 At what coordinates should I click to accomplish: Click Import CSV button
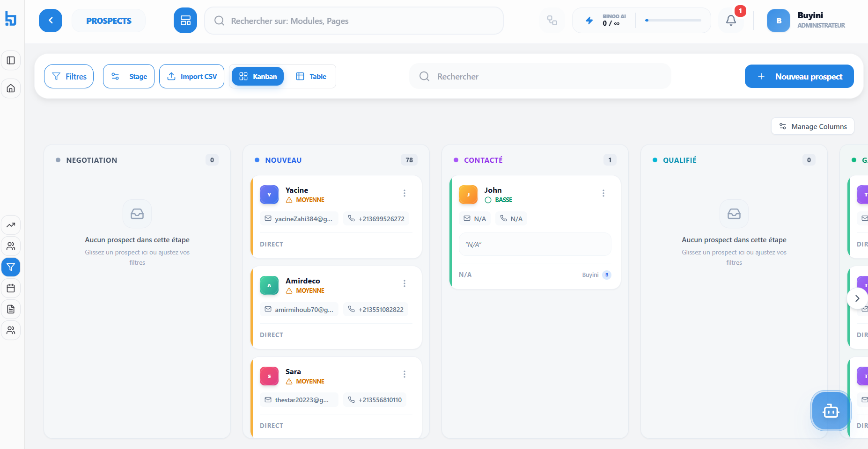(191, 76)
